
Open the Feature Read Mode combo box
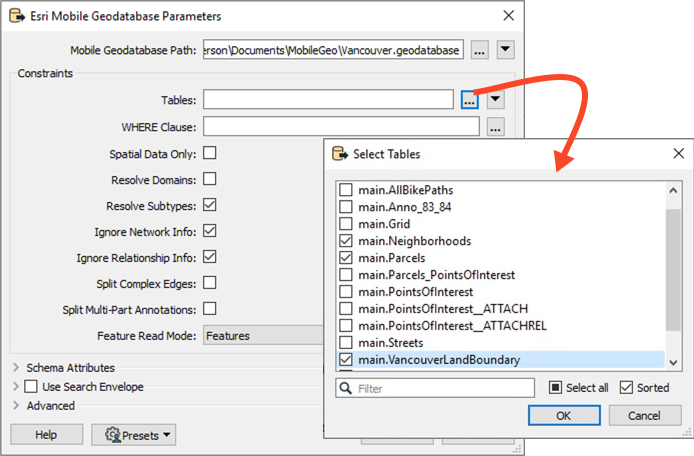pos(263,336)
